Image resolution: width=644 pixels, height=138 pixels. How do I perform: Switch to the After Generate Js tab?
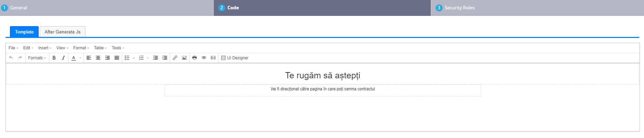[62, 32]
